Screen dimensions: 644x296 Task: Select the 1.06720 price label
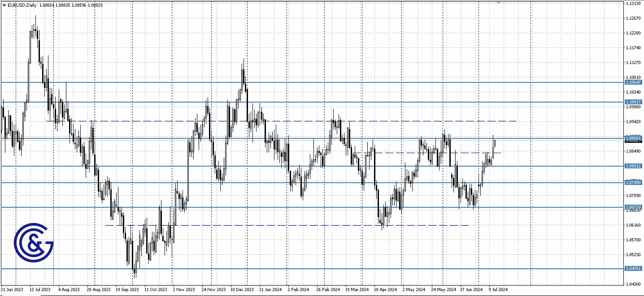(632, 206)
